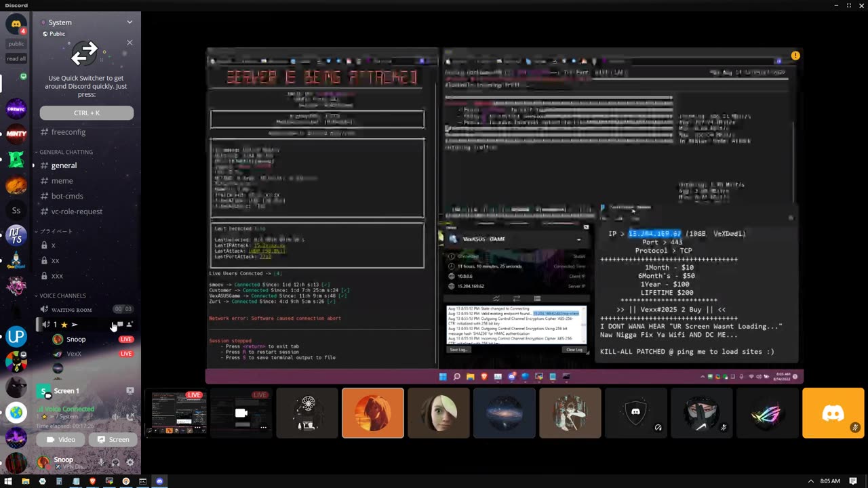This screenshot has width=868, height=488.
Task: Select the first LIVE stream thumbnail
Action: pyautogui.click(x=176, y=413)
